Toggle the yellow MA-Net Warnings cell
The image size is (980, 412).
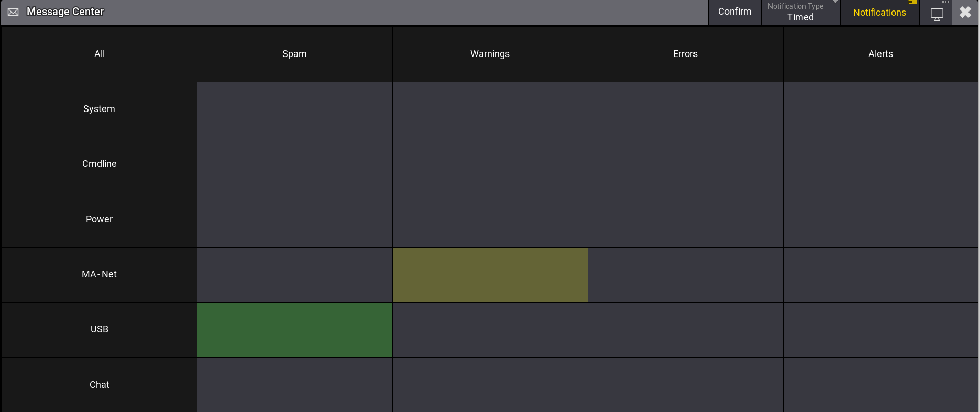[490, 275]
